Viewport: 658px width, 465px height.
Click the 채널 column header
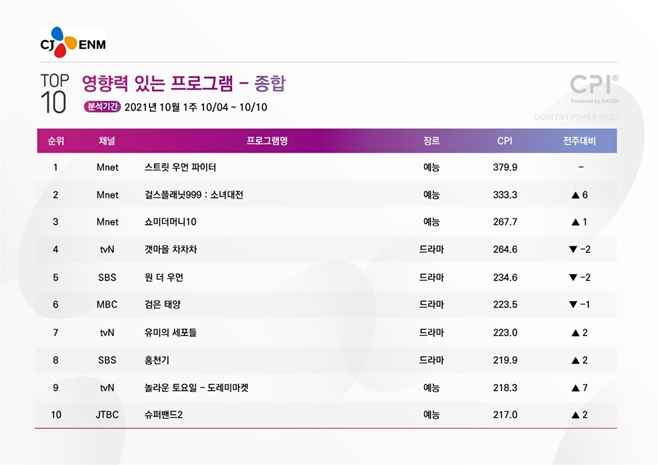pyautogui.click(x=107, y=141)
